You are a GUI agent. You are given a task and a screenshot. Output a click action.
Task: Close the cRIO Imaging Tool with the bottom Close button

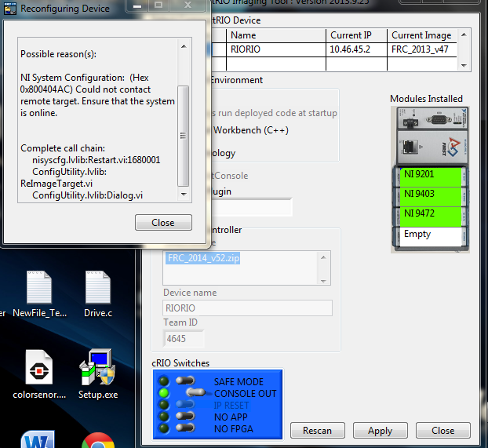(x=442, y=431)
